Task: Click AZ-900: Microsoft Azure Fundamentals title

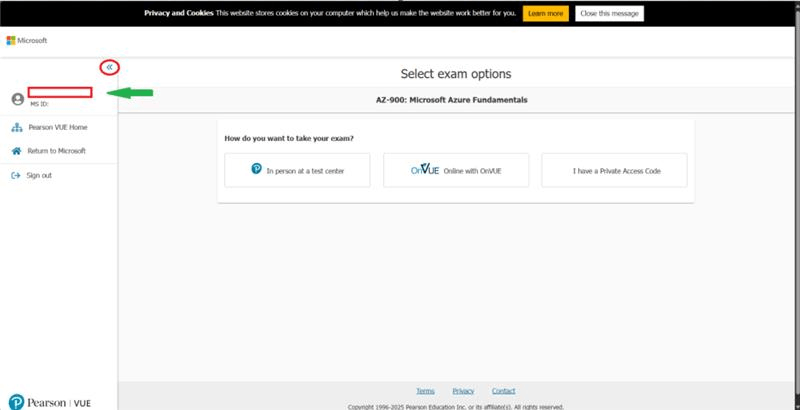Action: coord(452,100)
